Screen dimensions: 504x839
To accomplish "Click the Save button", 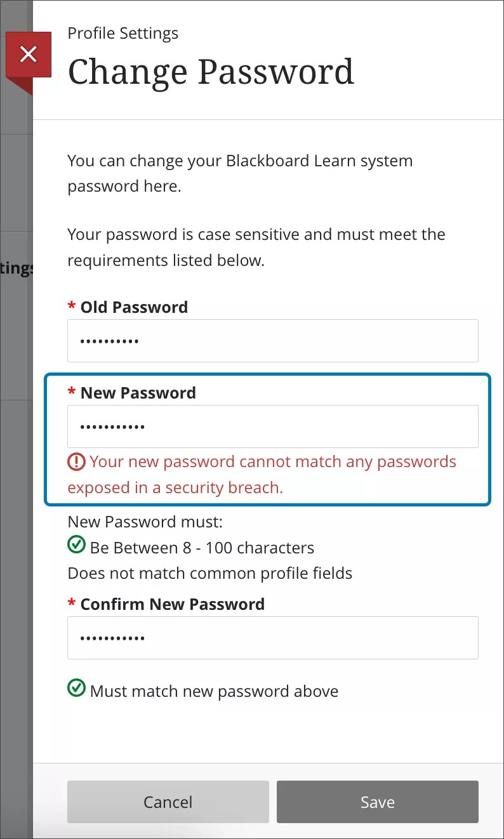I will coord(377,802).
